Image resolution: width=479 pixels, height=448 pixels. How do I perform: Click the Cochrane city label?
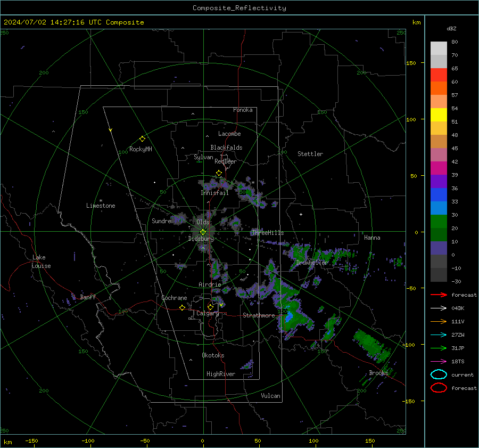click(174, 298)
